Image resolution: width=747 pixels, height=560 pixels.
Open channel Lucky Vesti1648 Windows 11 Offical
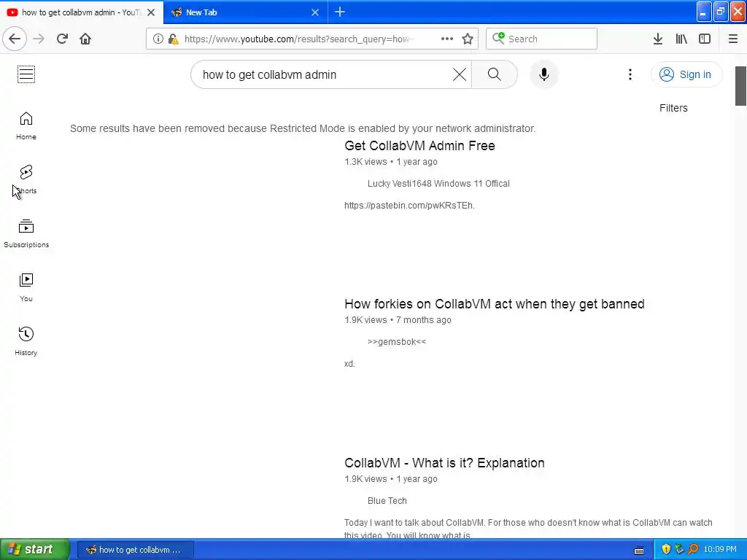point(438,183)
